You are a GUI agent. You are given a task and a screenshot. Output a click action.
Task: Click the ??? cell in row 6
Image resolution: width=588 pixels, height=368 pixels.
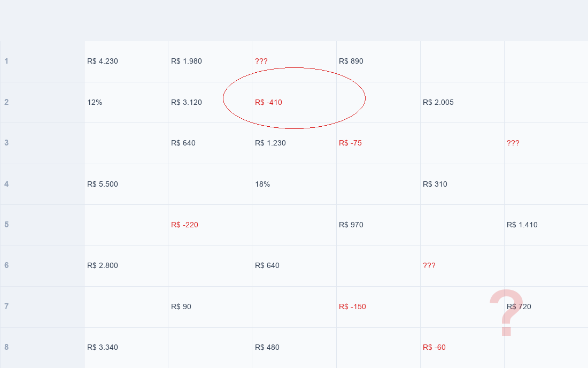pyautogui.click(x=462, y=266)
